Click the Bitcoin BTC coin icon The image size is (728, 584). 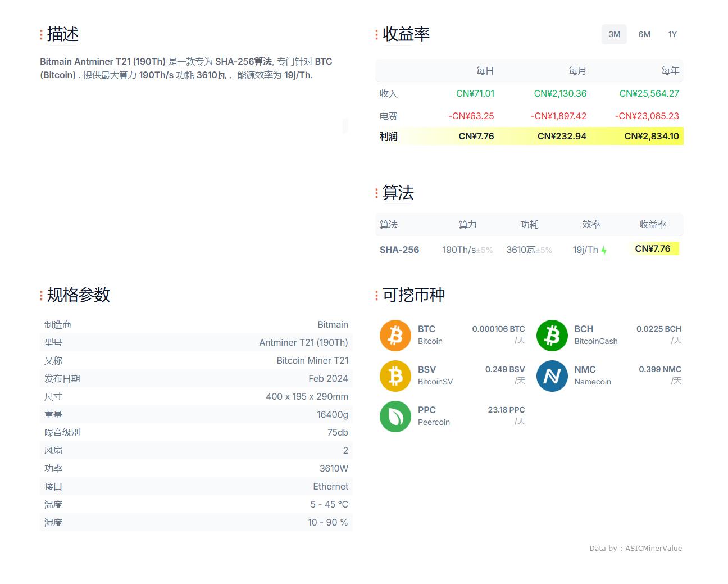point(395,336)
